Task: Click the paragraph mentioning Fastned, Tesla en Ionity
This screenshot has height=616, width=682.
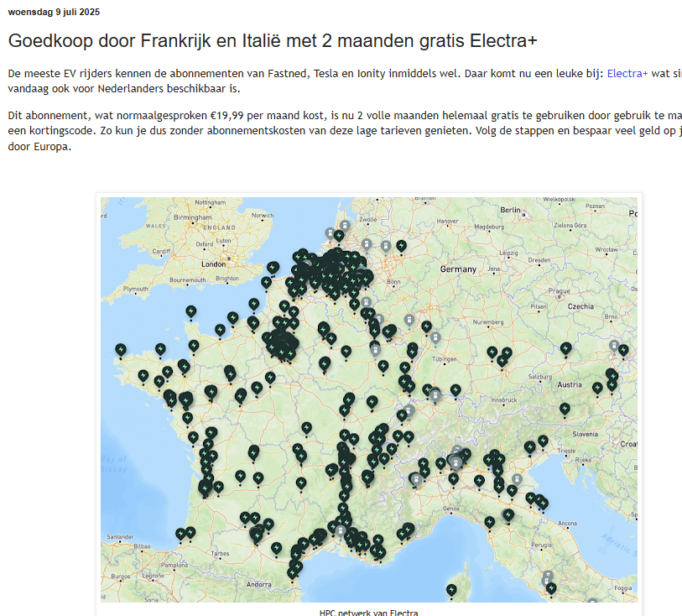Action: coord(345,81)
